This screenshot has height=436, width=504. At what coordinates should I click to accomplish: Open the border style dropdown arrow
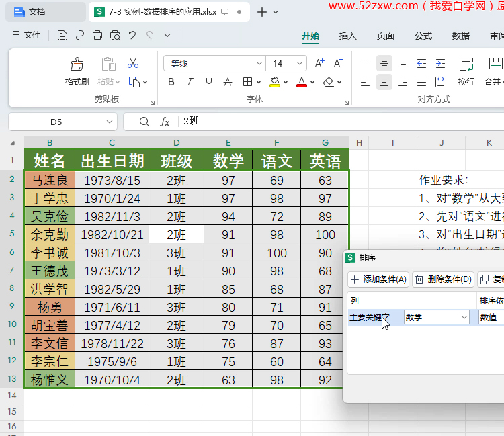point(259,82)
